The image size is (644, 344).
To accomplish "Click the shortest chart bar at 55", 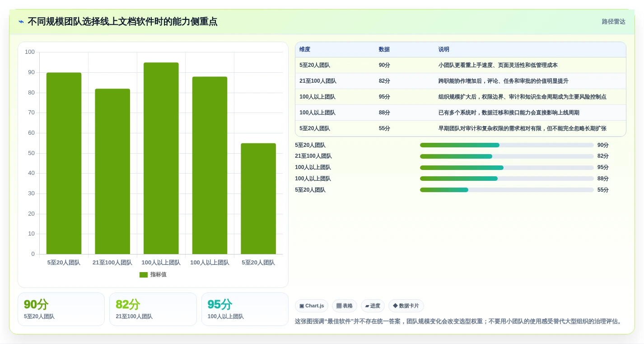I will point(258,198).
